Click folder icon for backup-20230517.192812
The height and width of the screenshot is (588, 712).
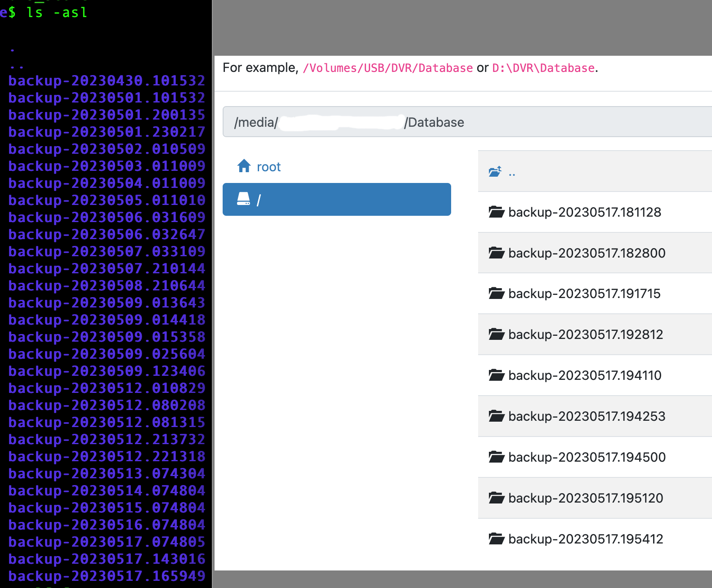click(497, 334)
